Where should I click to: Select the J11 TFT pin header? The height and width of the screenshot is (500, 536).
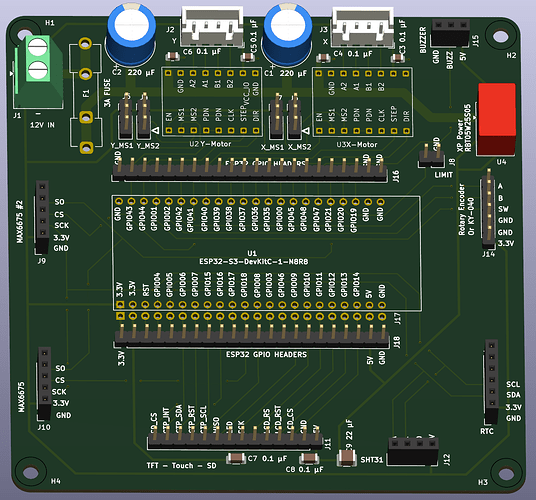(x=235, y=438)
